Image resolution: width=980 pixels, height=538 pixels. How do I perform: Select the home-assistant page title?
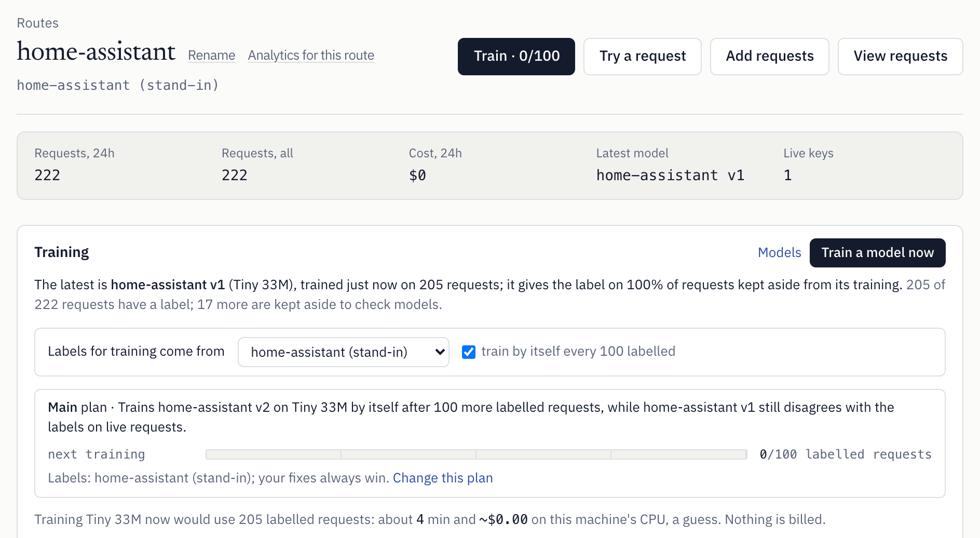pos(96,52)
